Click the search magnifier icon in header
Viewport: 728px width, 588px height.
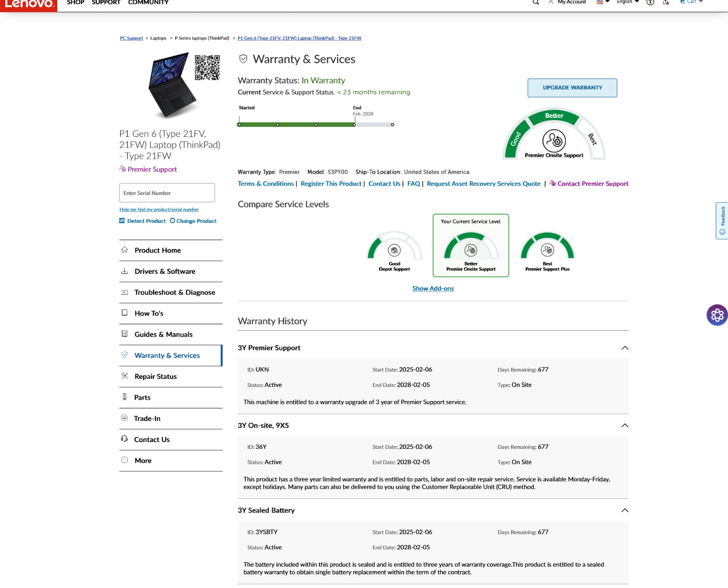(x=536, y=2)
